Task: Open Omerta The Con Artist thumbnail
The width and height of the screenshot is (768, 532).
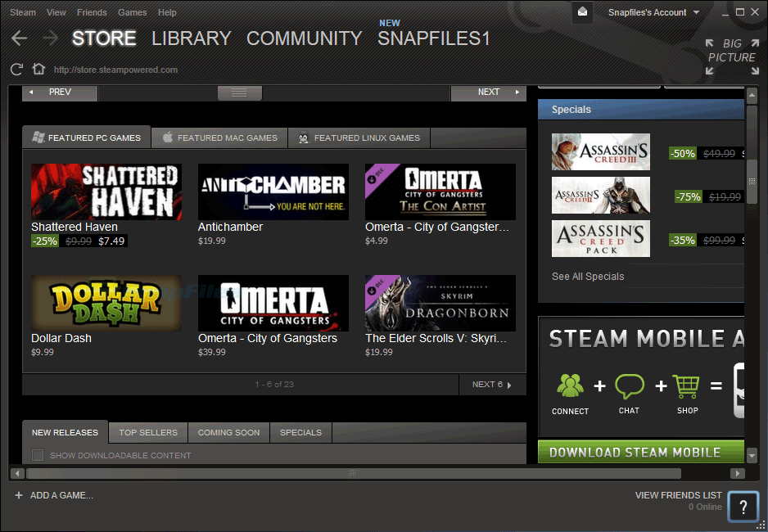Action: click(440, 192)
